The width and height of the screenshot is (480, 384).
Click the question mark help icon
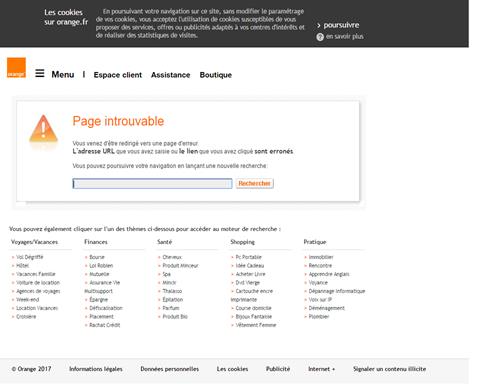click(320, 37)
